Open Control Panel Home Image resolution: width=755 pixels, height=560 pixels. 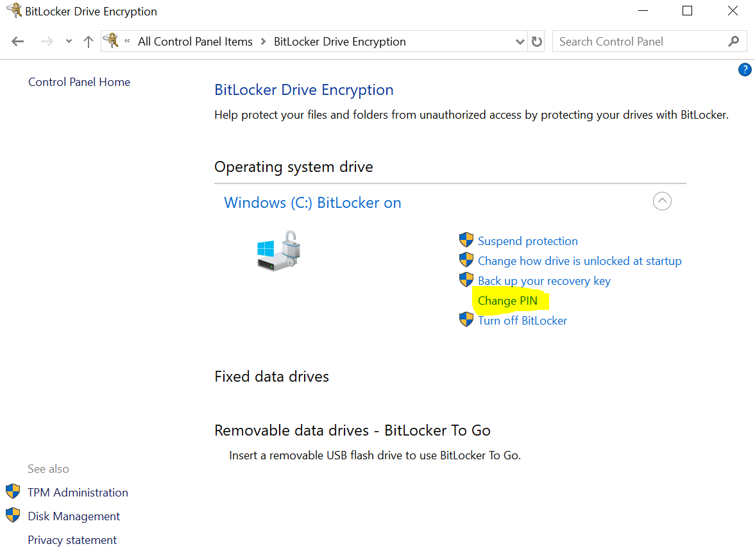[79, 82]
